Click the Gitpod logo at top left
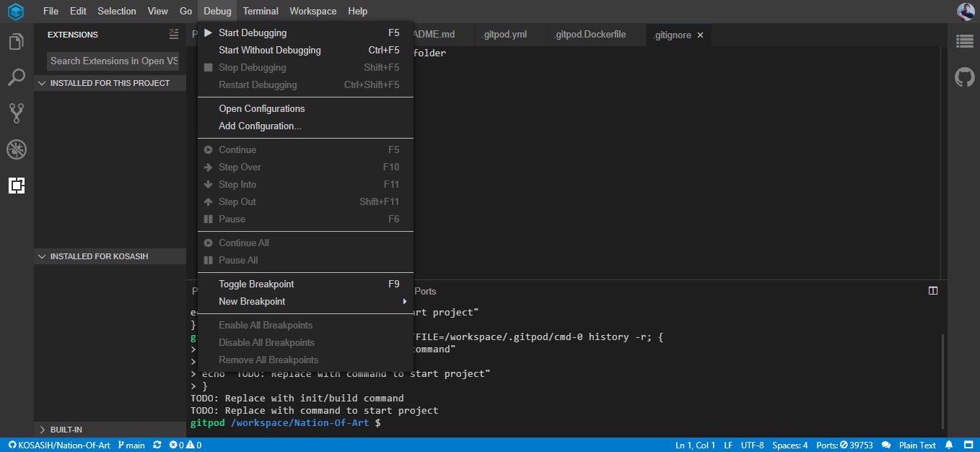The height and width of the screenshot is (452, 980). (16, 12)
